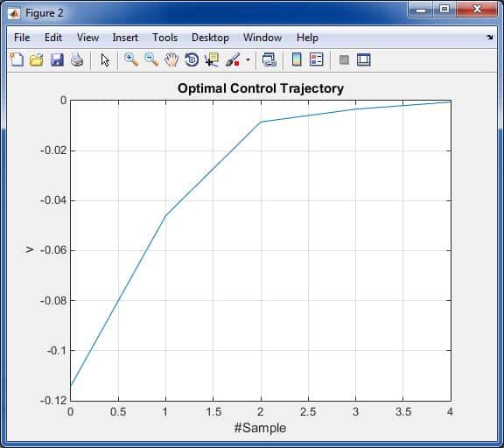
Task: Print the figure using the printer icon
Action: point(77,59)
